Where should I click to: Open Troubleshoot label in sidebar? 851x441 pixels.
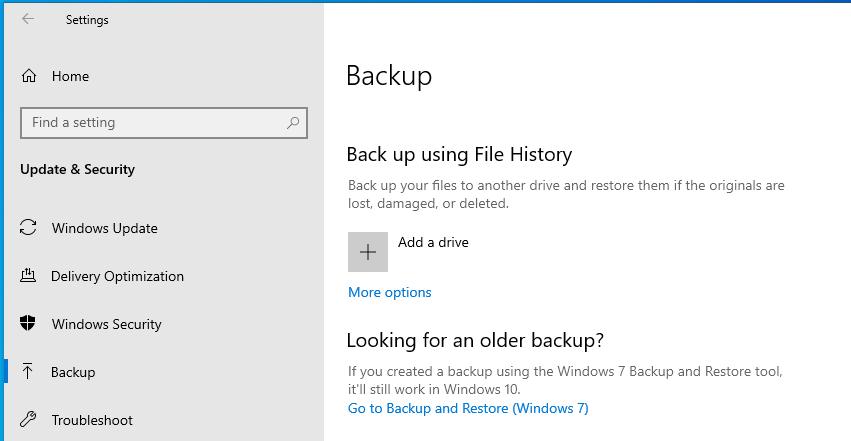(92, 420)
